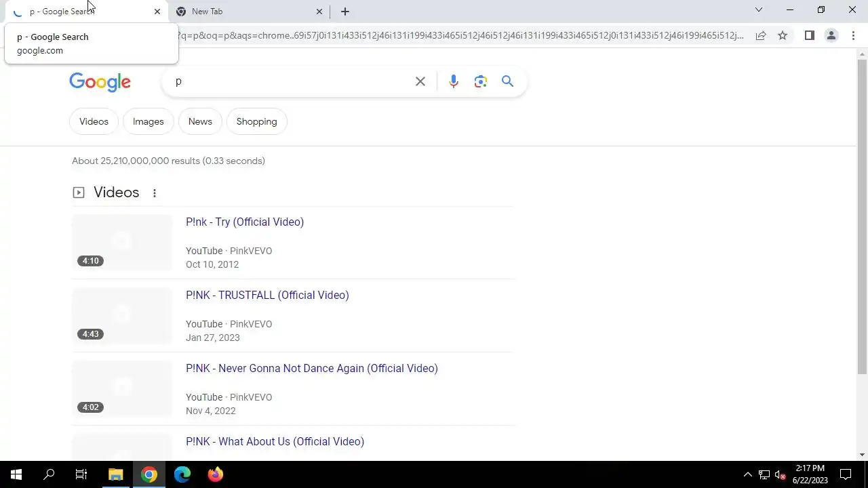The width and height of the screenshot is (868, 488).
Task: Open the notification center icon
Action: [846, 474]
